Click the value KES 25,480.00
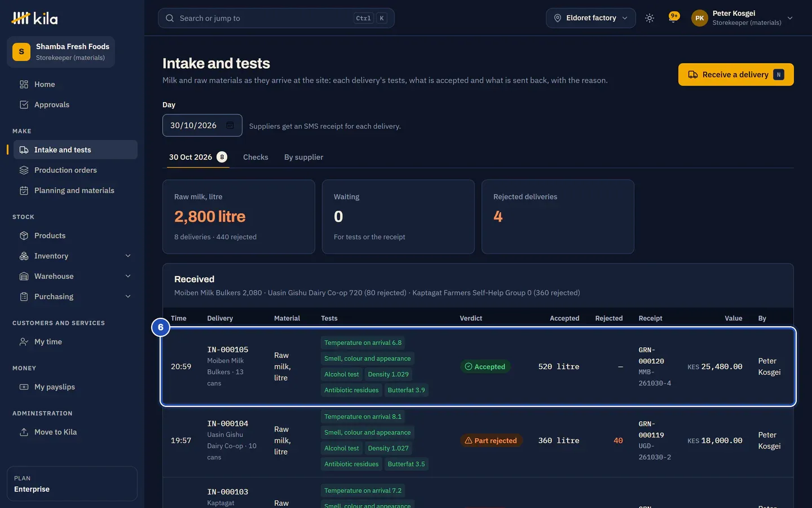 click(715, 367)
